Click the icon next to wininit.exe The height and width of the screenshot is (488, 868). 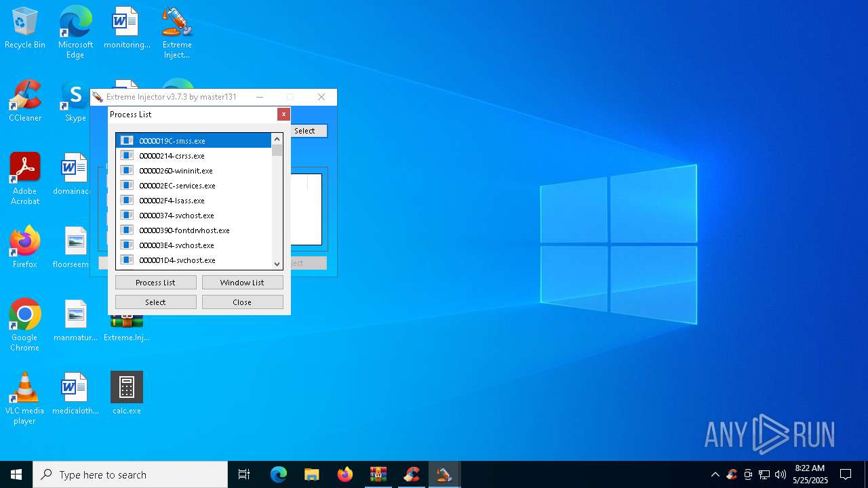click(127, 171)
